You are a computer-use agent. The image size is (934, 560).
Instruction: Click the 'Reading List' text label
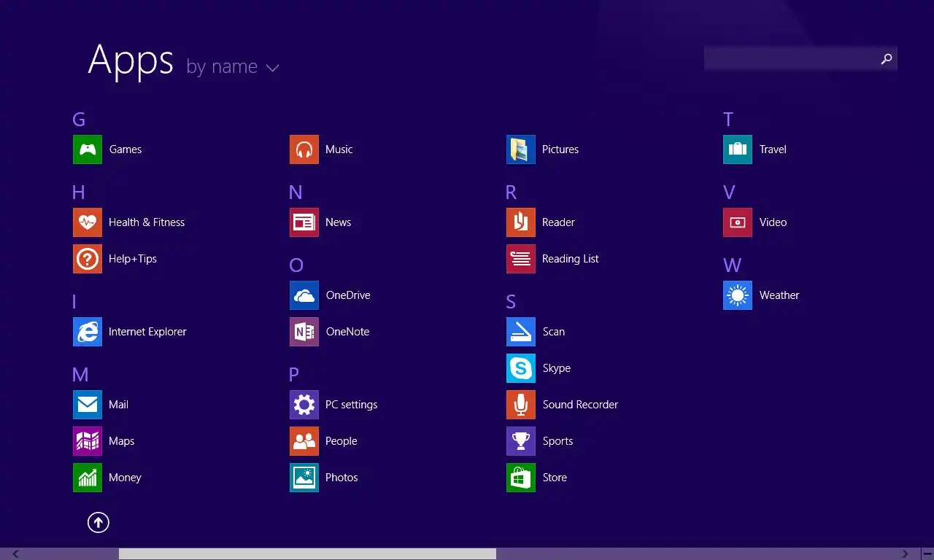571,259
